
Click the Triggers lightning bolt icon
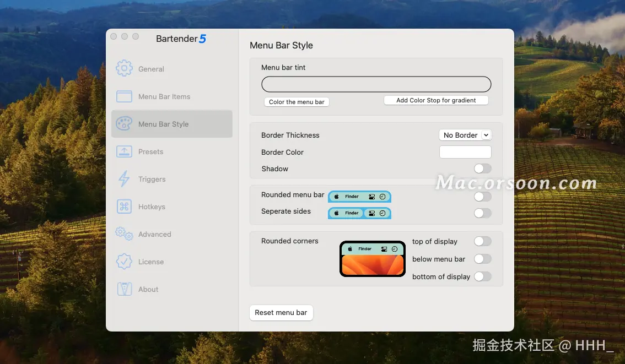(x=124, y=179)
